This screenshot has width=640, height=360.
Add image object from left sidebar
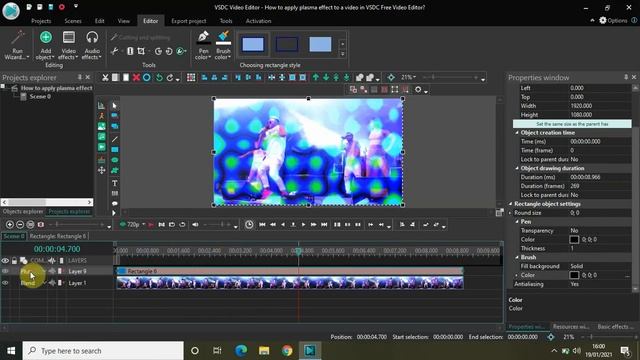pos(101,126)
